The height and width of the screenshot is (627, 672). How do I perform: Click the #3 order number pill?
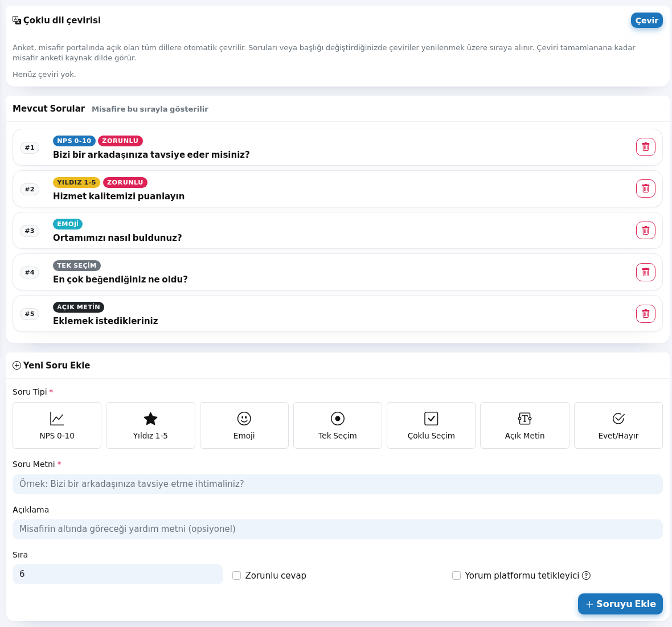coord(30,231)
